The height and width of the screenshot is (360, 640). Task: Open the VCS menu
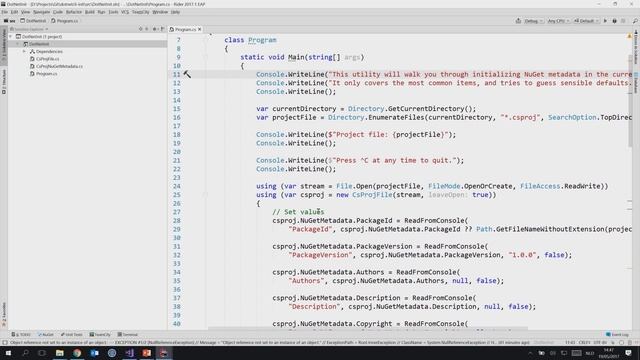[x=125, y=12]
